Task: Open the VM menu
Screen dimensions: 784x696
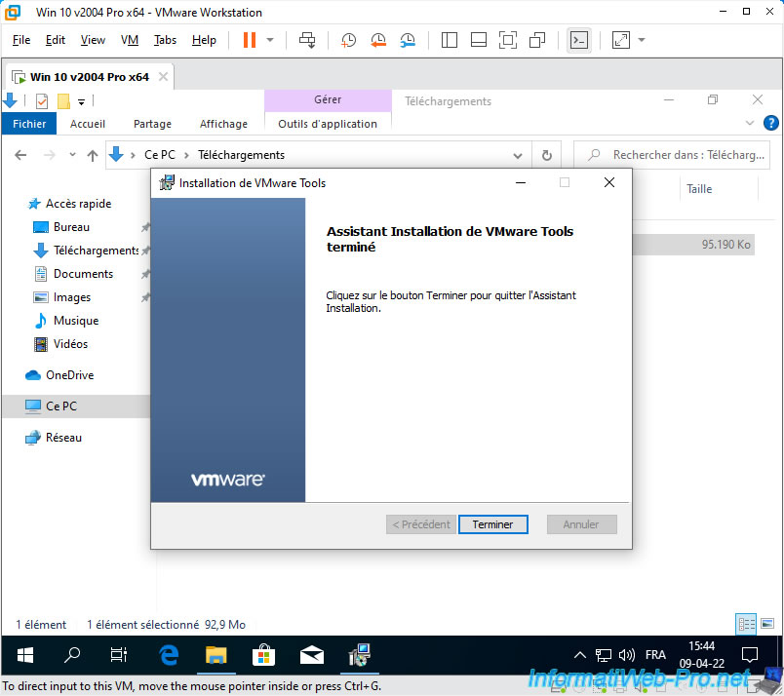Action: click(x=130, y=40)
